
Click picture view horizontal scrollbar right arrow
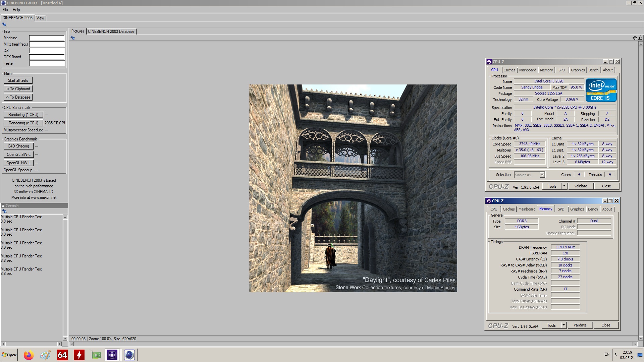pos(635,344)
